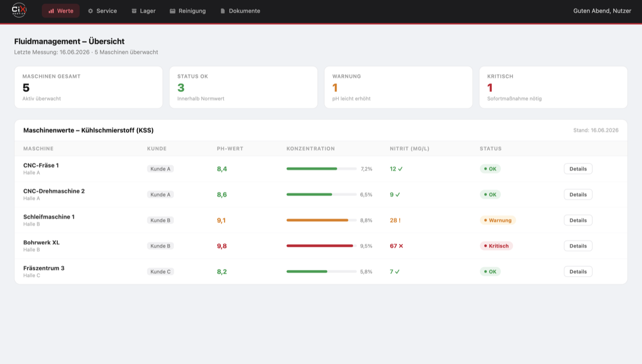Click Details button for Fräszentrum 3
Viewport: 642px width, 364px height.
point(578,272)
